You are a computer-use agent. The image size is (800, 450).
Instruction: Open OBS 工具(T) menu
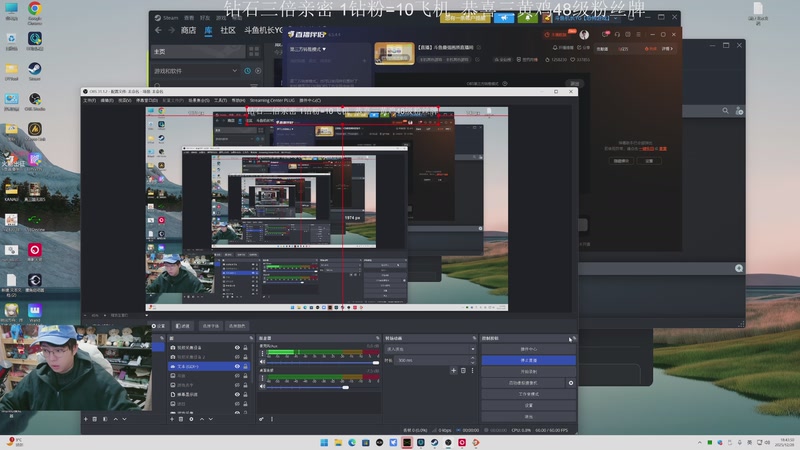220,101
